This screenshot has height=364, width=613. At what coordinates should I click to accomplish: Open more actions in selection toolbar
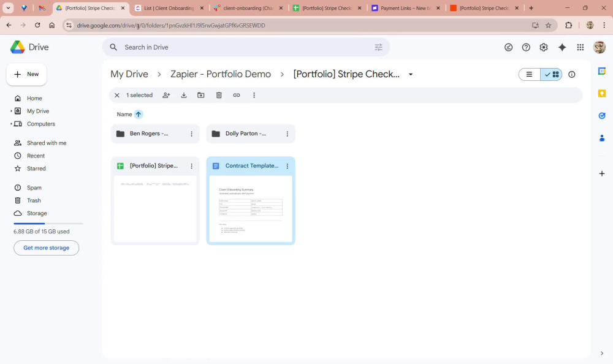254,95
